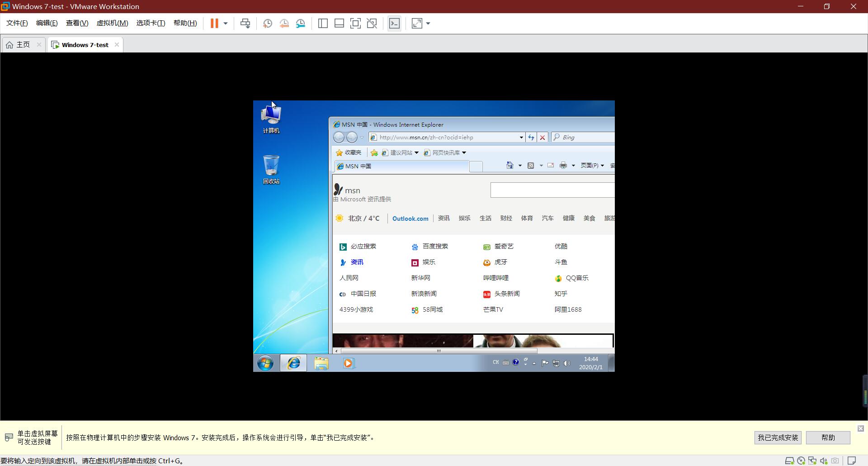Image resolution: width=868 pixels, height=466 pixels.
Task: Click the guest volume speaker tray icon
Action: (x=567, y=363)
